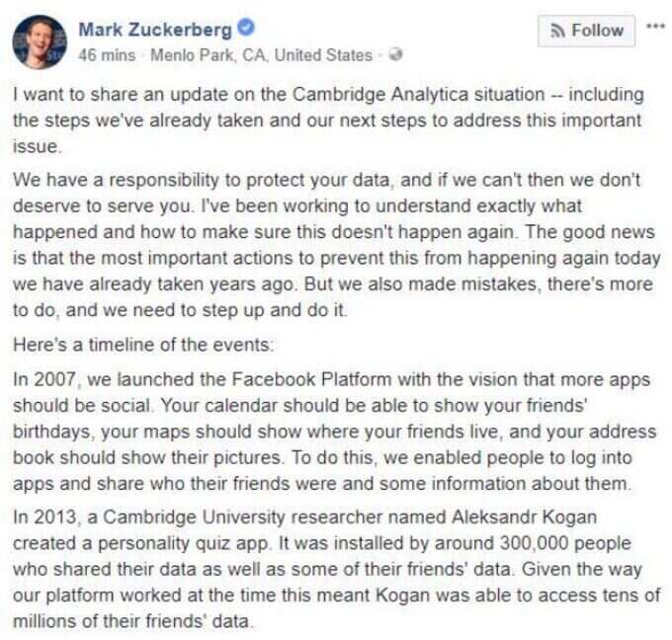672x640 pixels.
Task: Click the figure '300,000 people'
Action: tap(565, 543)
